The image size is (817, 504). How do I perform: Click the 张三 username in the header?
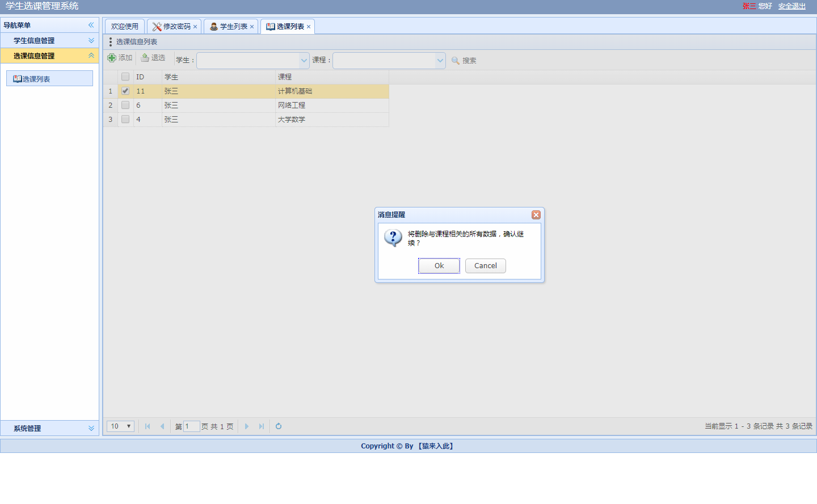click(x=749, y=6)
